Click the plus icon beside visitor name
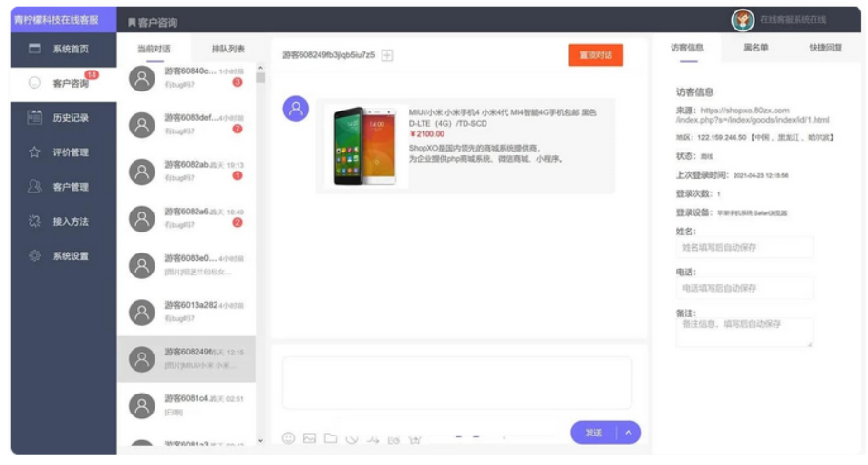The image size is (868, 465). click(387, 55)
